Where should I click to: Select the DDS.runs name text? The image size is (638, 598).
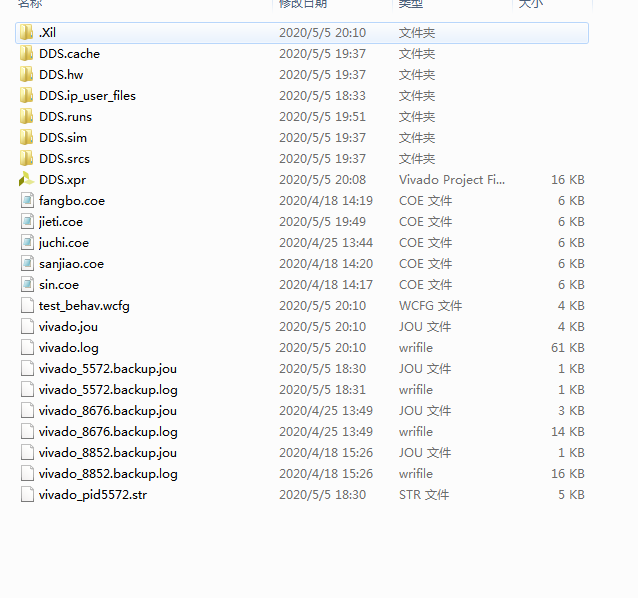(66, 117)
